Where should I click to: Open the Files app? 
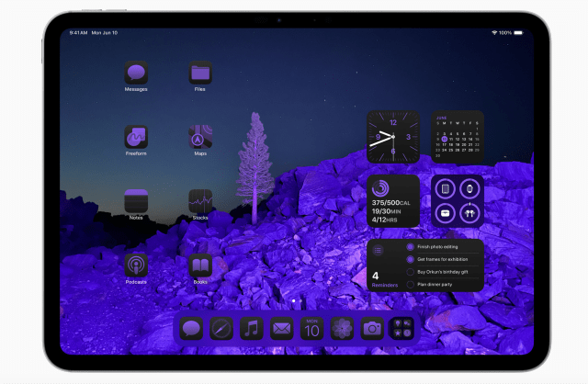(x=200, y=73)
